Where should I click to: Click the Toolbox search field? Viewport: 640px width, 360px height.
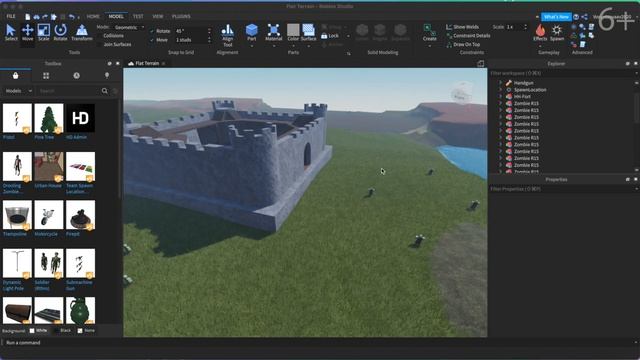[69, 91]
